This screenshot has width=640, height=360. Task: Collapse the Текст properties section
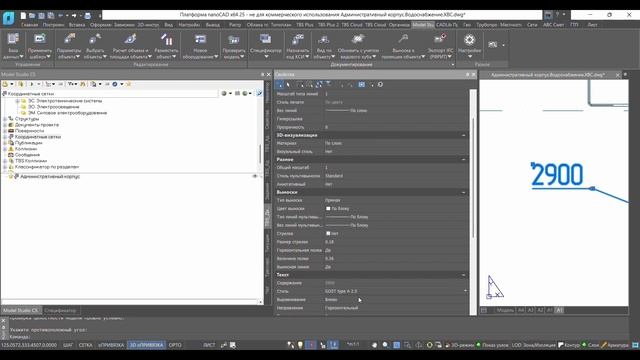(x=463, y=275)
